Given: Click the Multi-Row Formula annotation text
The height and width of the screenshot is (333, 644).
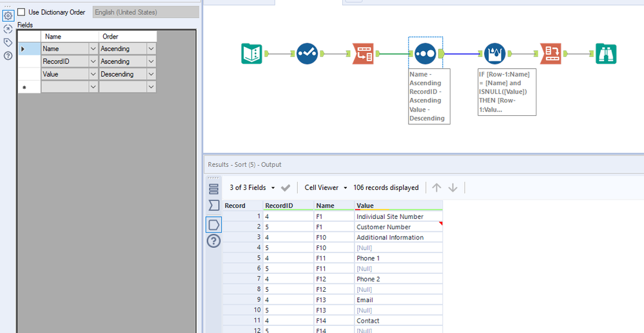Looking at the screenshot, I should click(507, 92).
